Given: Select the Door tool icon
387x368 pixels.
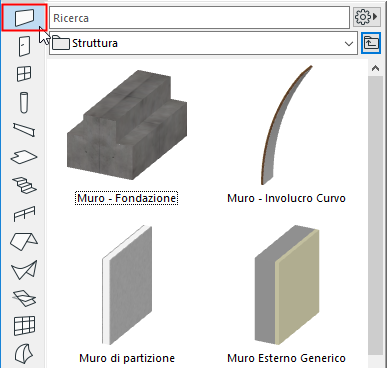Looking at the screenshot, I should pos(24,46).
